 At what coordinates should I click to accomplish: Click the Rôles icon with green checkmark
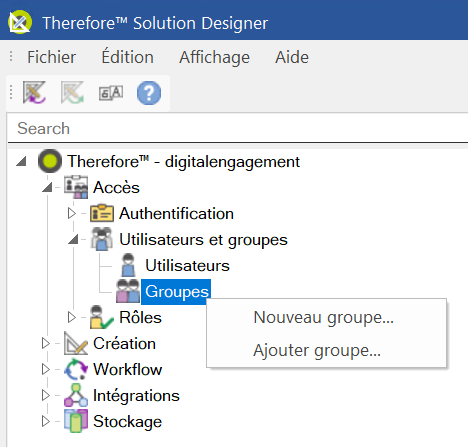[102, 317]
